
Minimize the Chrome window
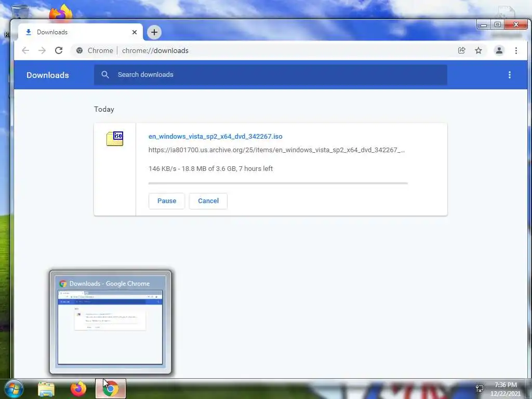point(484,25)
